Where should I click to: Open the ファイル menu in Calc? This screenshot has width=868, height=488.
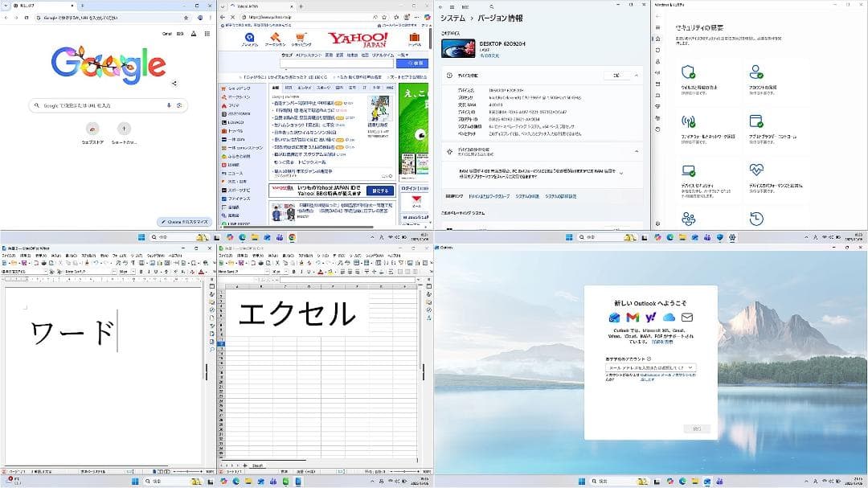[x=223, y=255]
